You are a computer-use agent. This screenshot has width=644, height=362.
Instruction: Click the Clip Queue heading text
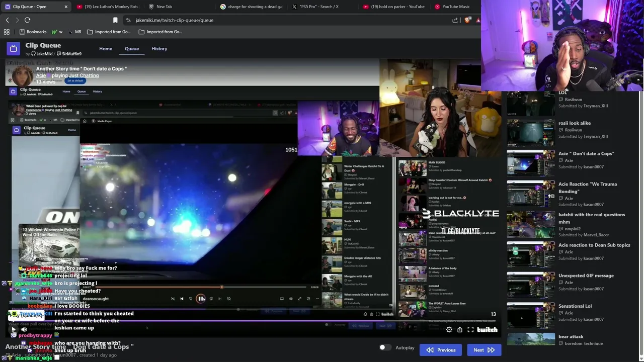43,45
